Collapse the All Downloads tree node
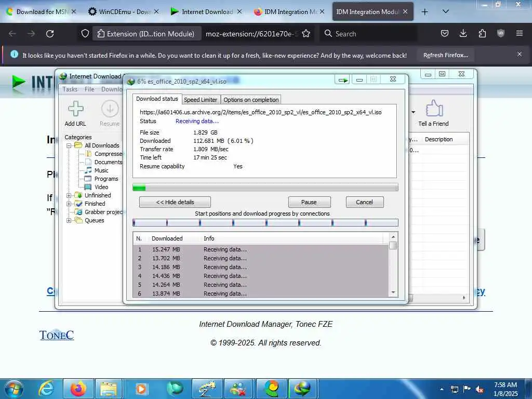 69,145
